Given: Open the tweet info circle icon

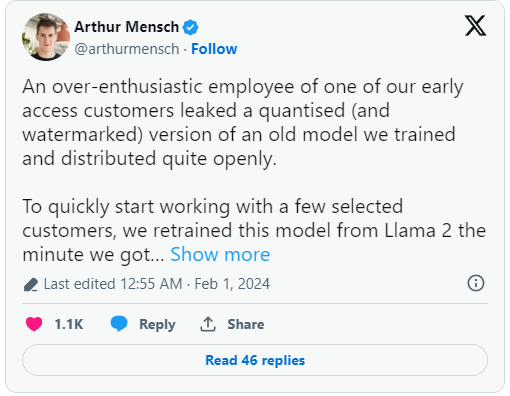Looking at the screenshot, I should pyautogui.click(x=476, y=283).
